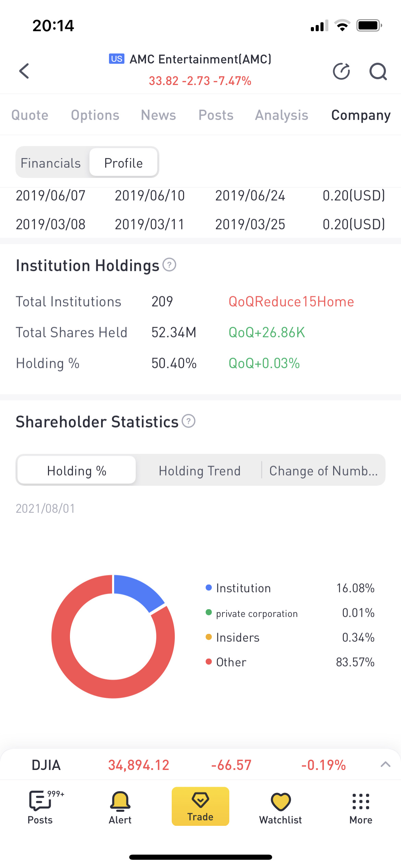Viewport: 401px width, 868px height.
Task: Tap the QoQReduce15Home link
Action: click(291, 302)
